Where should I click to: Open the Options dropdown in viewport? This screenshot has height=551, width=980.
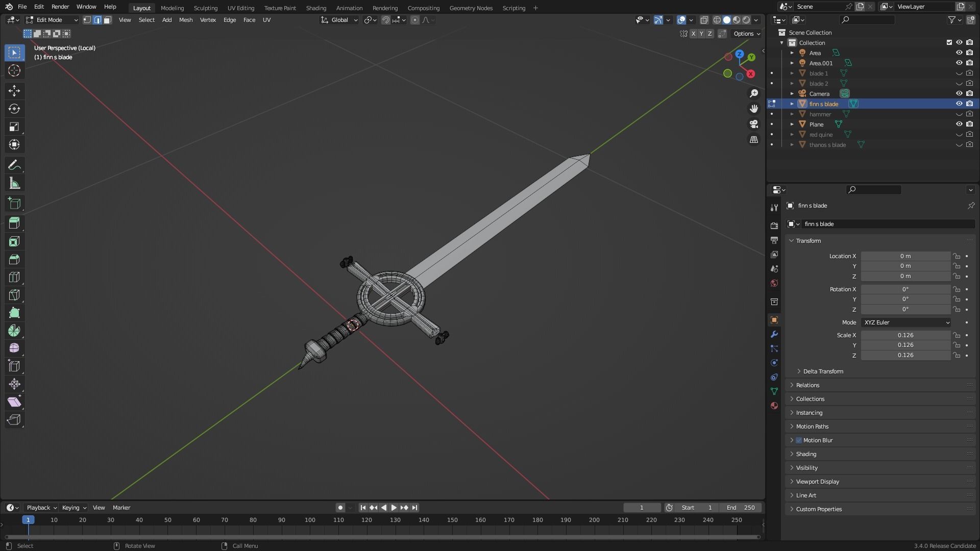746,34
